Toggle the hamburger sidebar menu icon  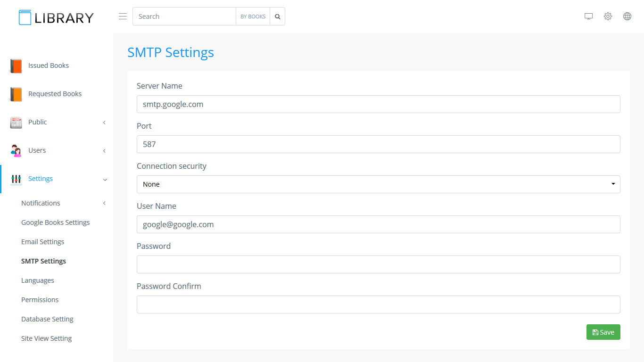coord(123,16)
